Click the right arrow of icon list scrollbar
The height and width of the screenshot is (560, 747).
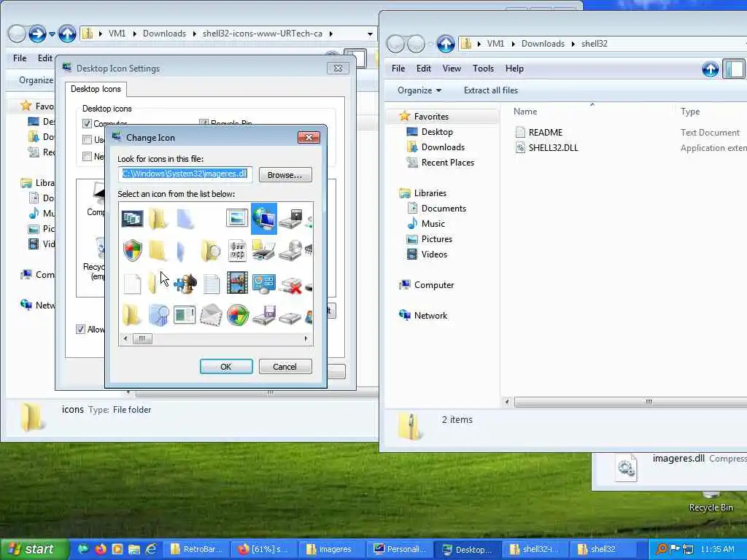306,338
